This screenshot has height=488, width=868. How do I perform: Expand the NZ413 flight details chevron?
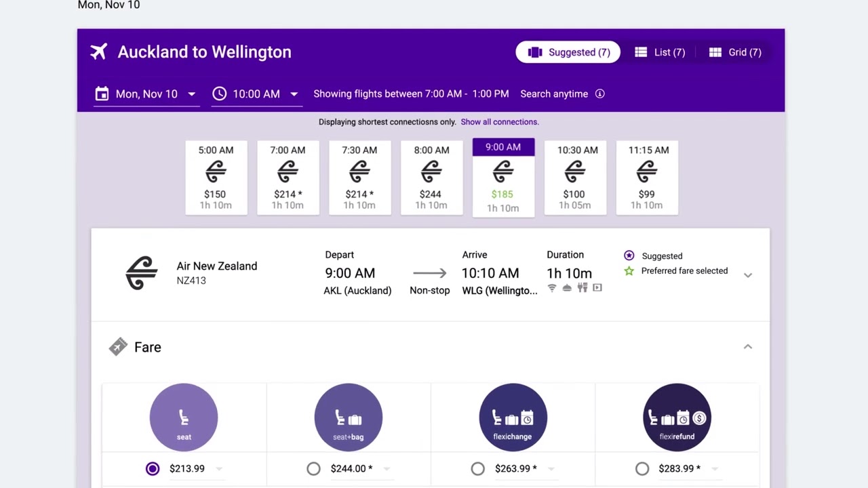click(x=748, y=275)
